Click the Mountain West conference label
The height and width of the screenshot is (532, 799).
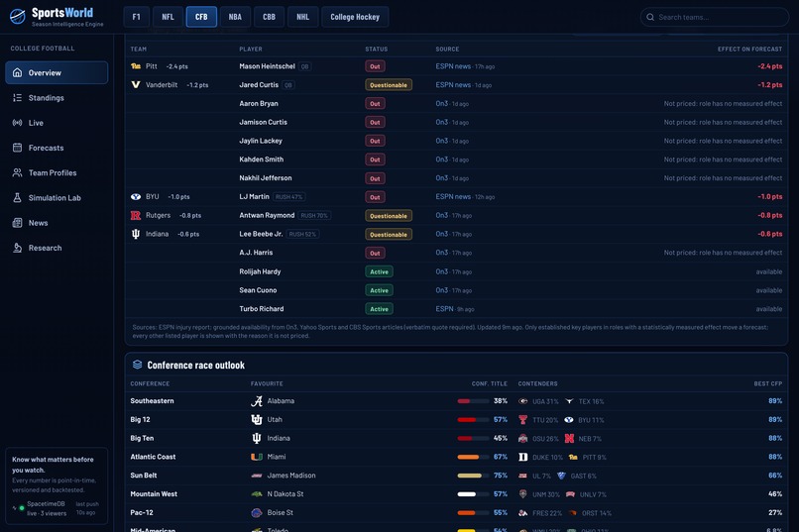tap(154, 493)
